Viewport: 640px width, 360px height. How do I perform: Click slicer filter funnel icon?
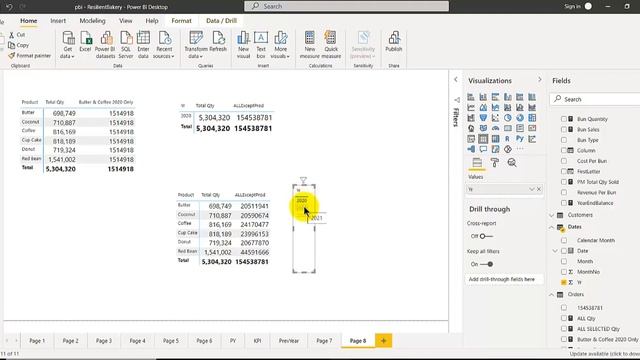[x=303, y=180]
